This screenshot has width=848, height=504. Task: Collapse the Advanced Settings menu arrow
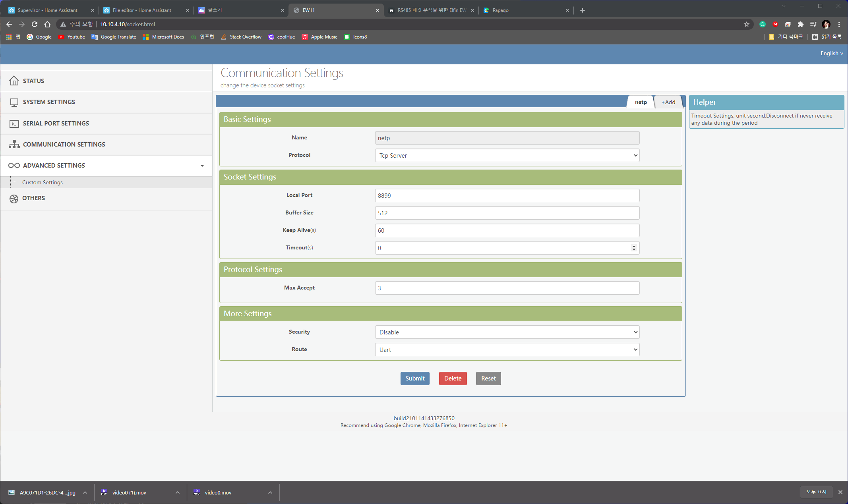pyautogui.click(x=202, y=166)
